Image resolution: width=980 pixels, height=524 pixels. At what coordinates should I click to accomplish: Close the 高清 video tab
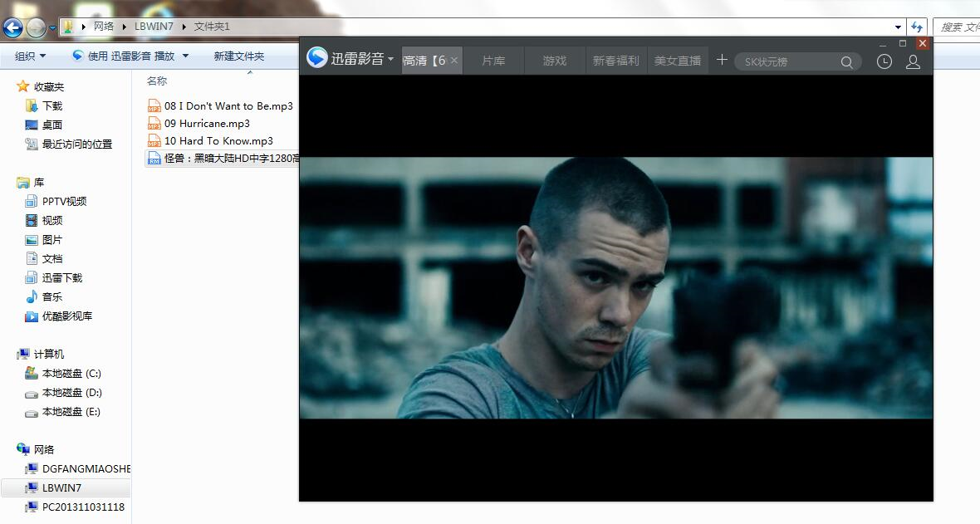pyautogui.click(x=454, y=61)
